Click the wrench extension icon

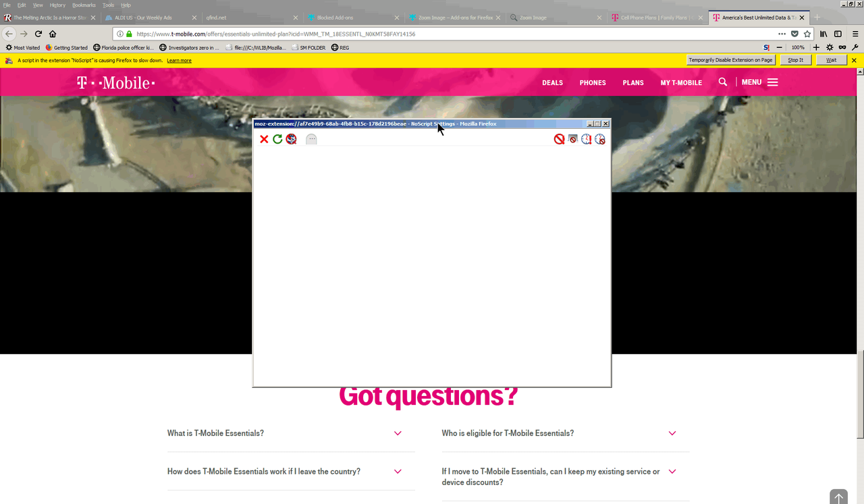coord(855,48)
